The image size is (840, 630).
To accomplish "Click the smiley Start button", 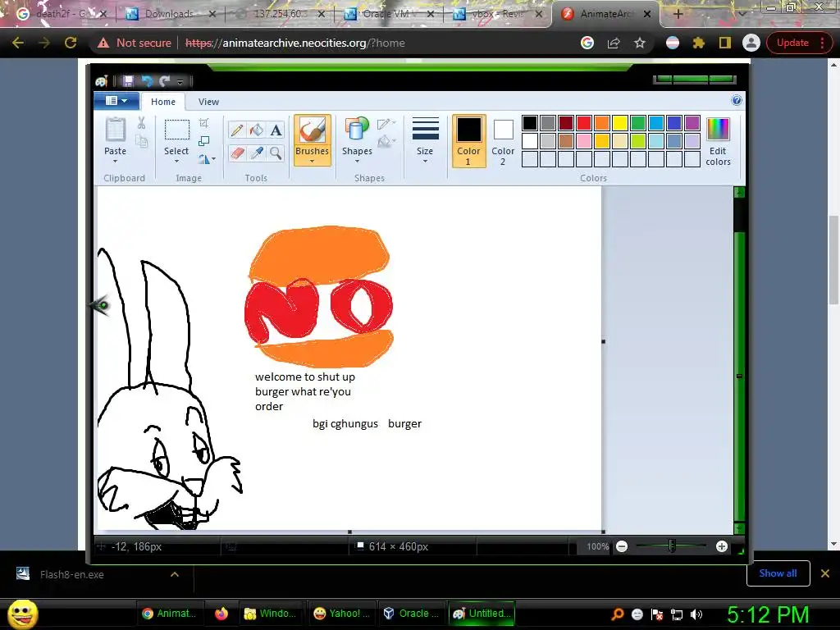I will (23, 614).
